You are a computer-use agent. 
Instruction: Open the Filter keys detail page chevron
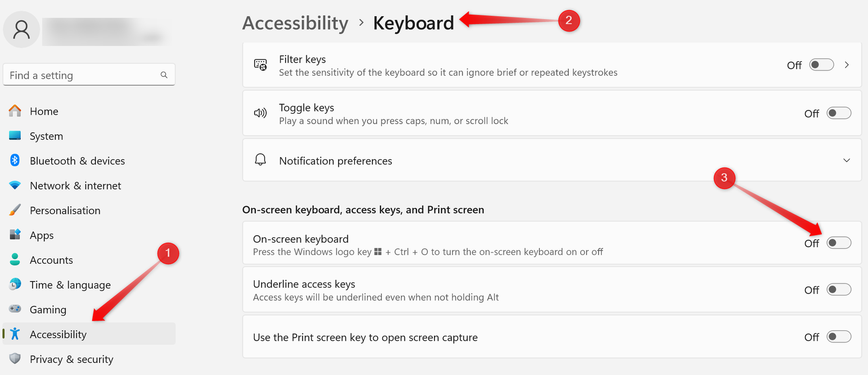coord(846,64)
